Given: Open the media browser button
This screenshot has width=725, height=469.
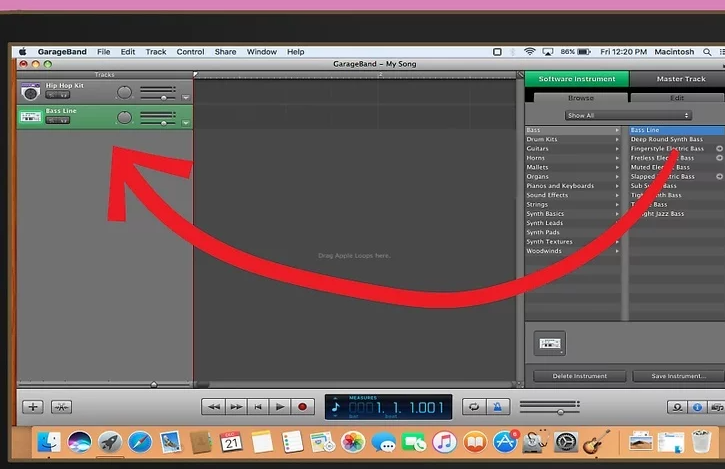Looking at the screenshot, I should (x=717, y=407).
